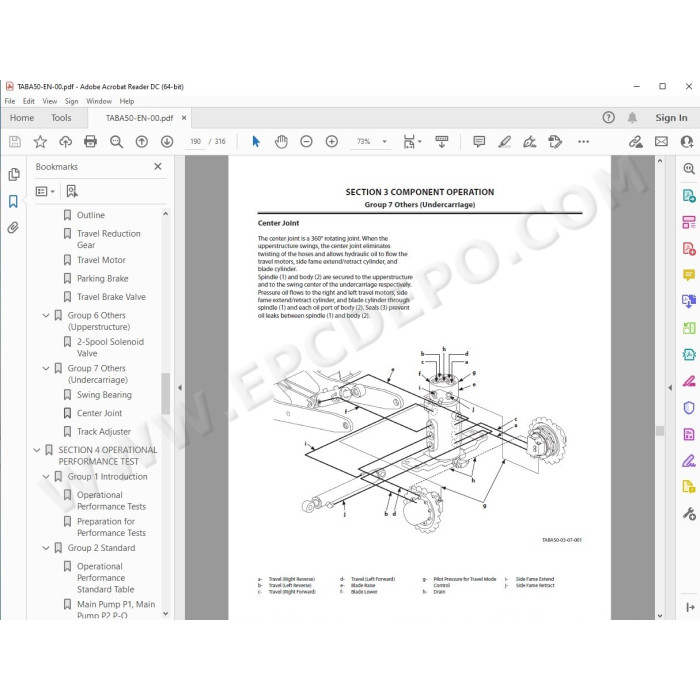Collapse the left navigation pane arrow

pos(179,388)
